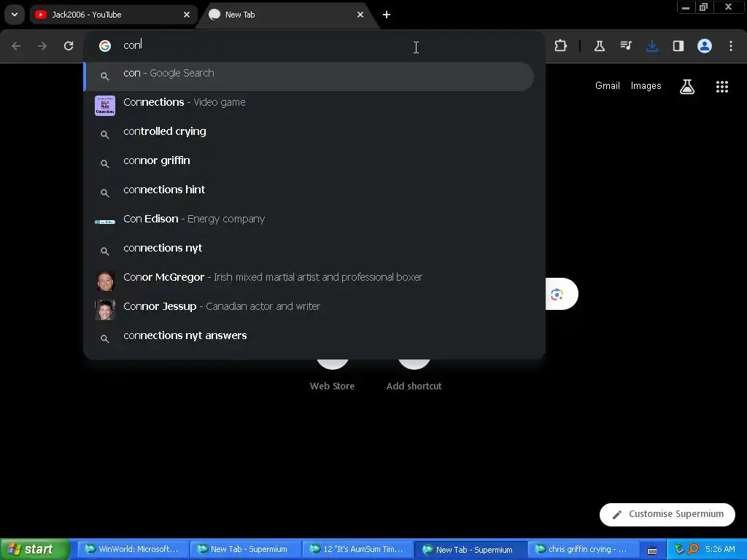The width and height of the screenshot is (747, 560).
Task: Open the Extensions puzzle icon
Action: pos(561,46)
